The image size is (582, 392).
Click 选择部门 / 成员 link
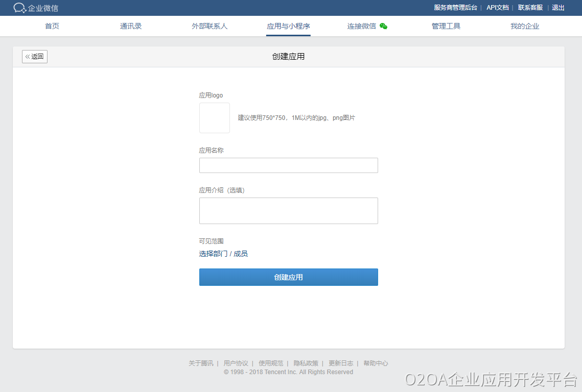[x=223, y=254]
